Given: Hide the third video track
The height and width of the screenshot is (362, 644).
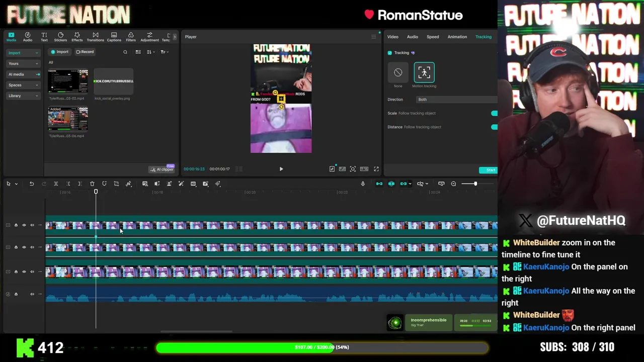Looking at the screenshot, I should click(24, 271).
